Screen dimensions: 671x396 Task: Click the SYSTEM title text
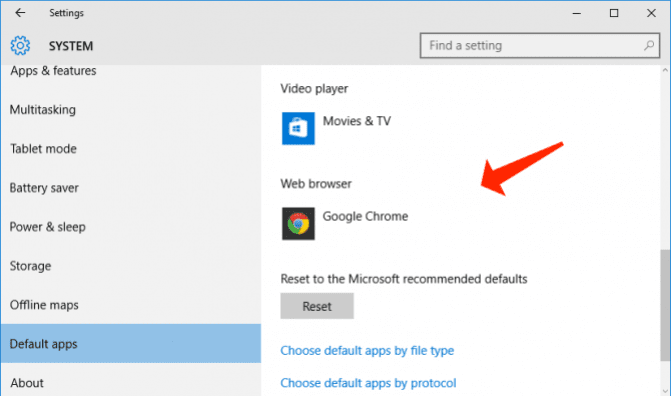click(71, 46)
